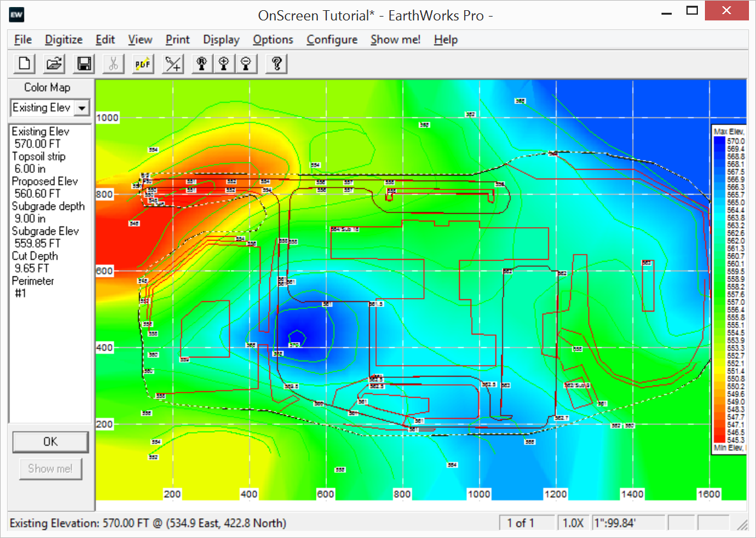756x538 pixels.
Task: Click the 200 northing label on left axis
Action: click(105, 424)
